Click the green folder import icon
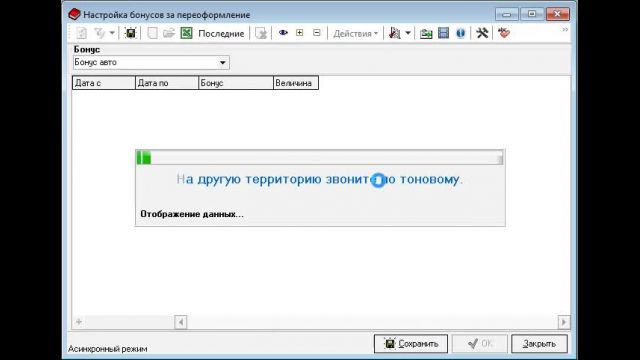 coord(426,33)
